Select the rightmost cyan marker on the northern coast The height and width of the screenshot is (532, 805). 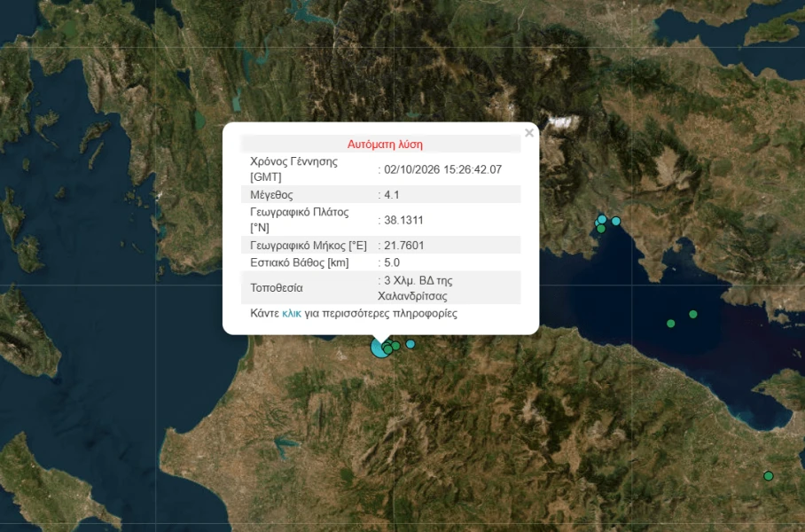616,221
